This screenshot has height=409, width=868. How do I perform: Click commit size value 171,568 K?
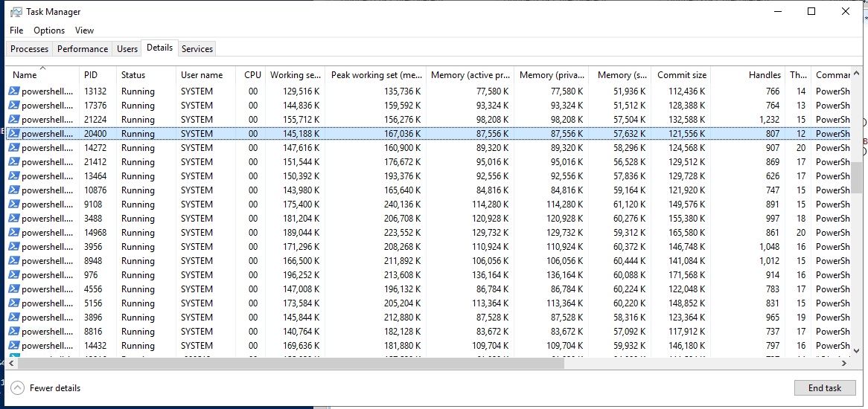click(x=685, y=274)
